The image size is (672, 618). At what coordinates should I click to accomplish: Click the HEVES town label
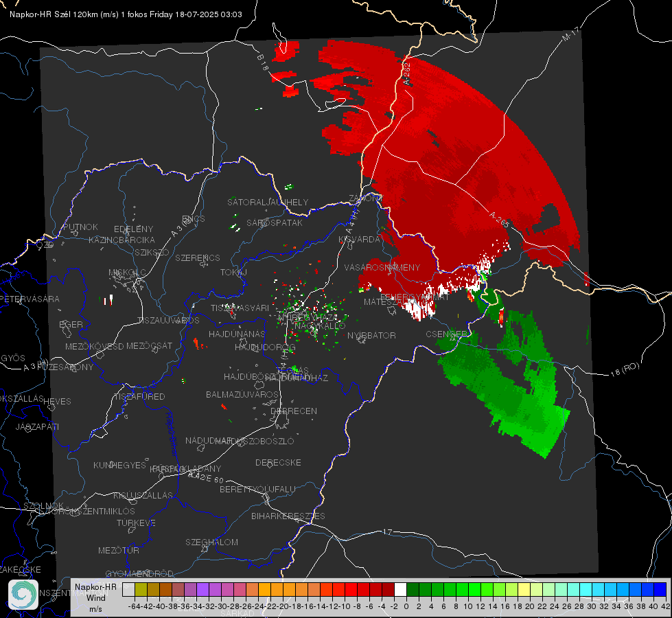(57, 402)
